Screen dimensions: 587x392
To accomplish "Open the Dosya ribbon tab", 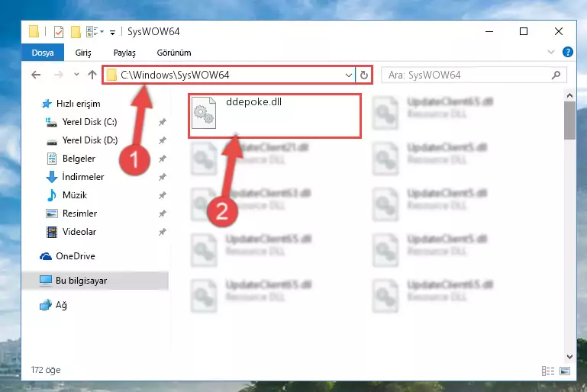I will (43, 53).
